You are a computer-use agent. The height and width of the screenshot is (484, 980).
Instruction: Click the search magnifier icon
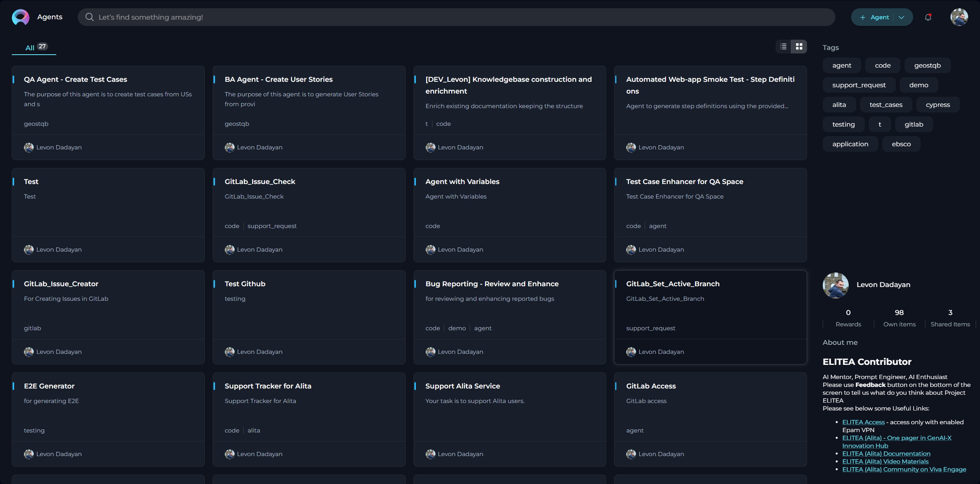click(x=90, y=17)
